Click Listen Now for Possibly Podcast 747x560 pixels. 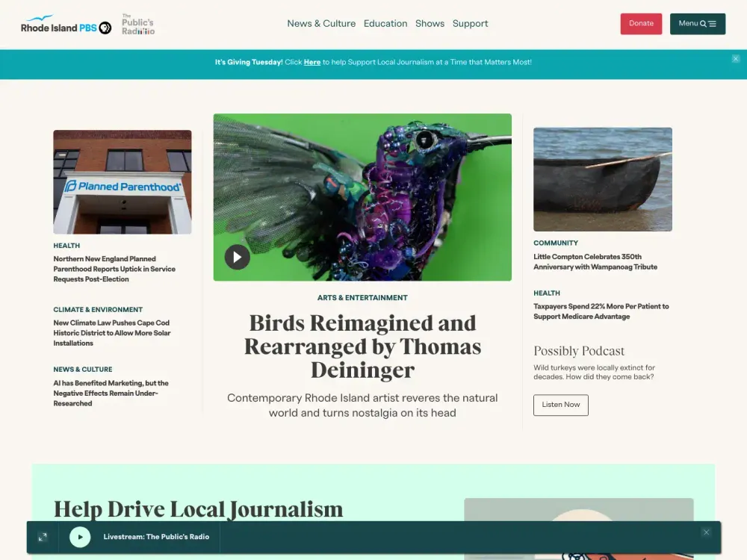(560, 405)
